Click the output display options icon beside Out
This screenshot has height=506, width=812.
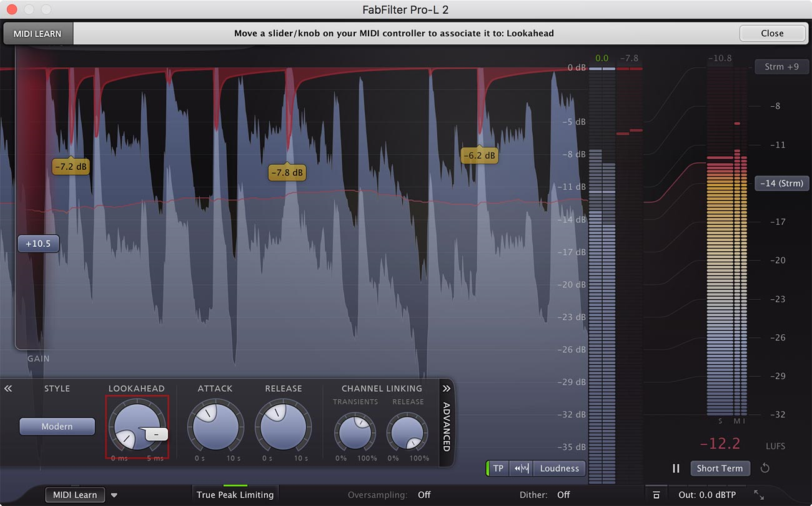[656, 494]
